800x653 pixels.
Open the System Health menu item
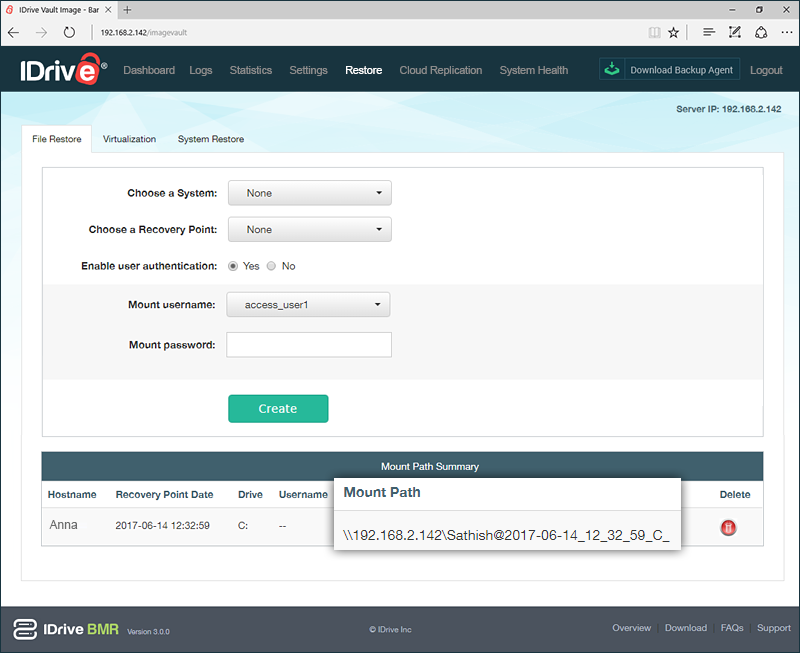point(533,70)
